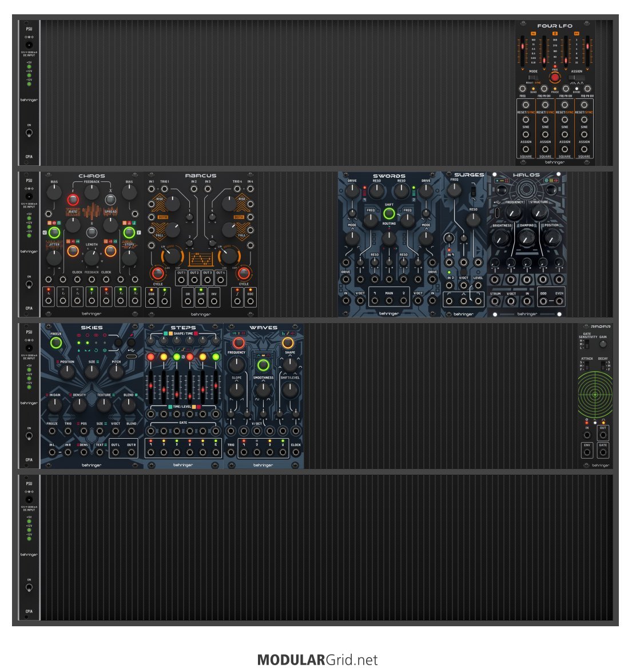636x672 pixels.
Task: Click the first red step button on Steps
Action: (151, 356)
